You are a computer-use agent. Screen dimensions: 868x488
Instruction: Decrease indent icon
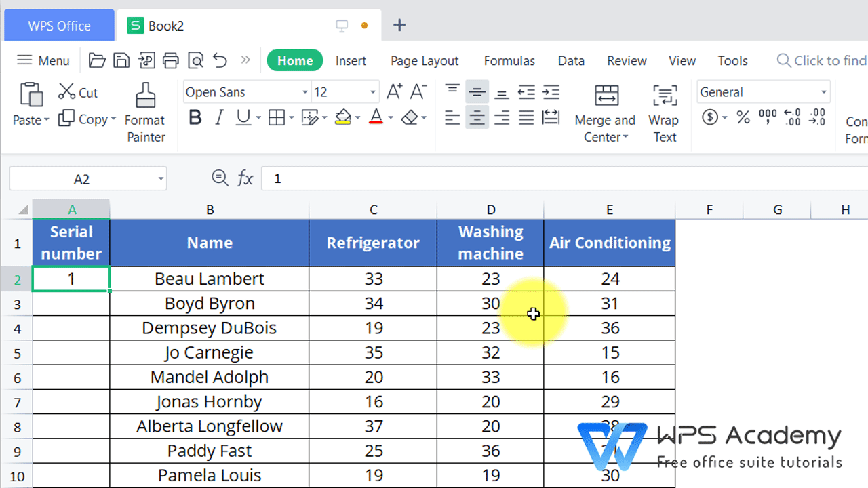pyautogui.click(x=526, y=91)
